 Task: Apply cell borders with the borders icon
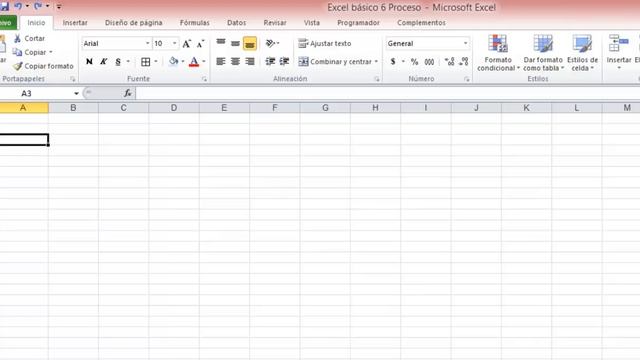pos(145,62)
